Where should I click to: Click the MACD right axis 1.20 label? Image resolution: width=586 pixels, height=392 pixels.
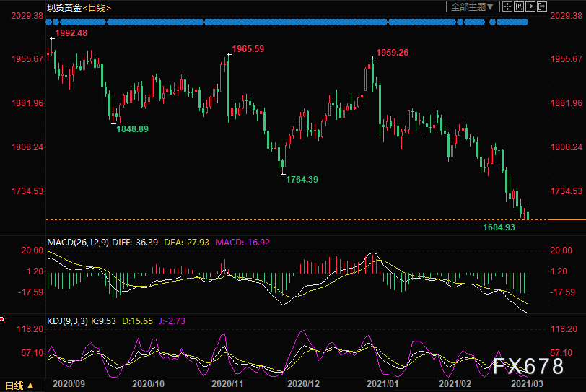559,271
